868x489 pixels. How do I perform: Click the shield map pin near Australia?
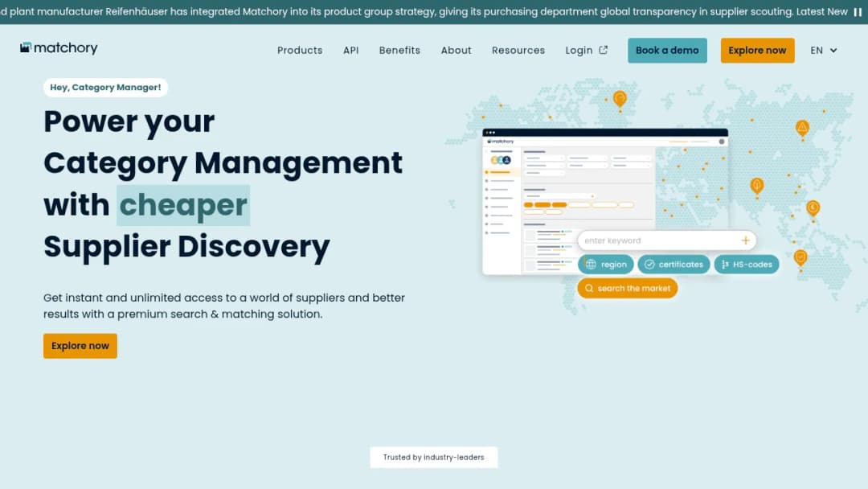click(x=800, y=257)
